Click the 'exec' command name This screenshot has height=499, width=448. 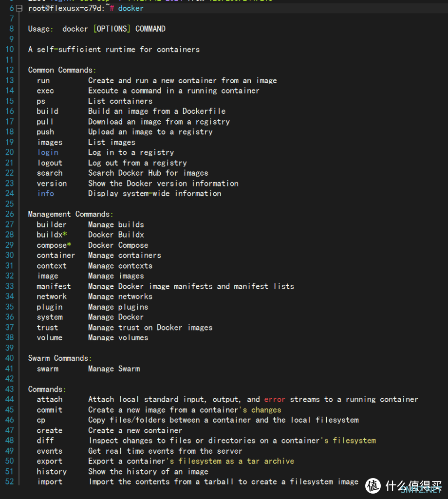click(45, 91)
